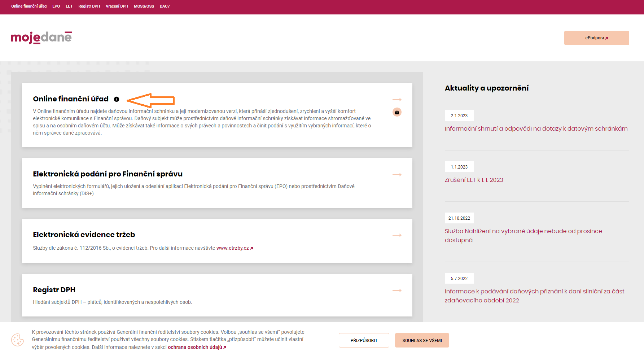Open EPO in top menu

click(x=56, y=6)
